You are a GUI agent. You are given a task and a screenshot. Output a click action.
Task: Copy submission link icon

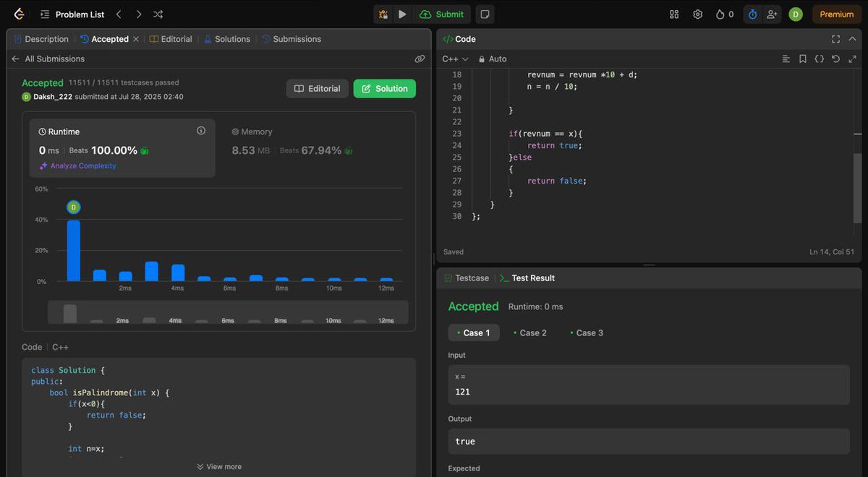point(420,59)
